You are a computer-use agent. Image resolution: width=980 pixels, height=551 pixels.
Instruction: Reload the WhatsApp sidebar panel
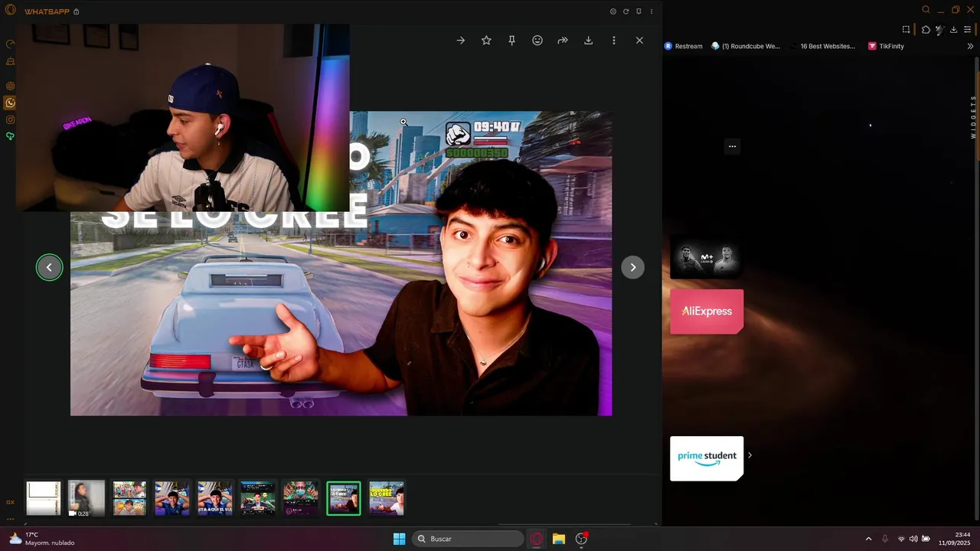[x=626, y=11]
